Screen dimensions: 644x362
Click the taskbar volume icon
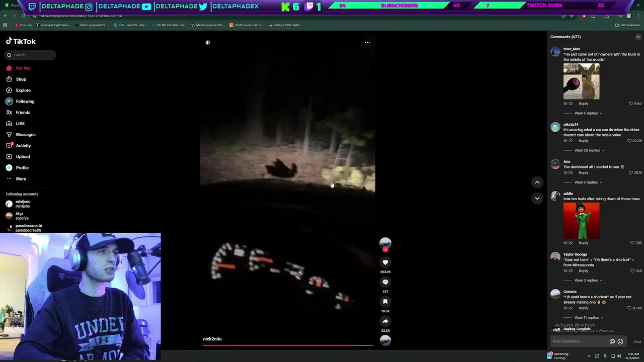[619, 356]
